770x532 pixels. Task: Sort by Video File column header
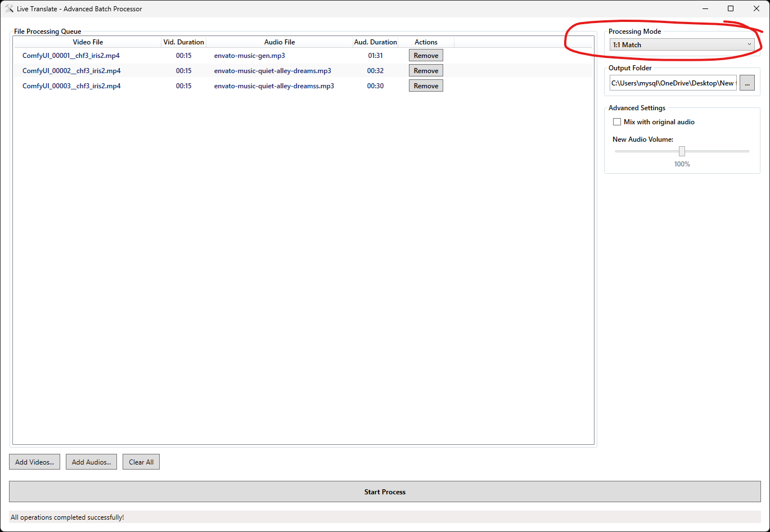pos(88,42)
